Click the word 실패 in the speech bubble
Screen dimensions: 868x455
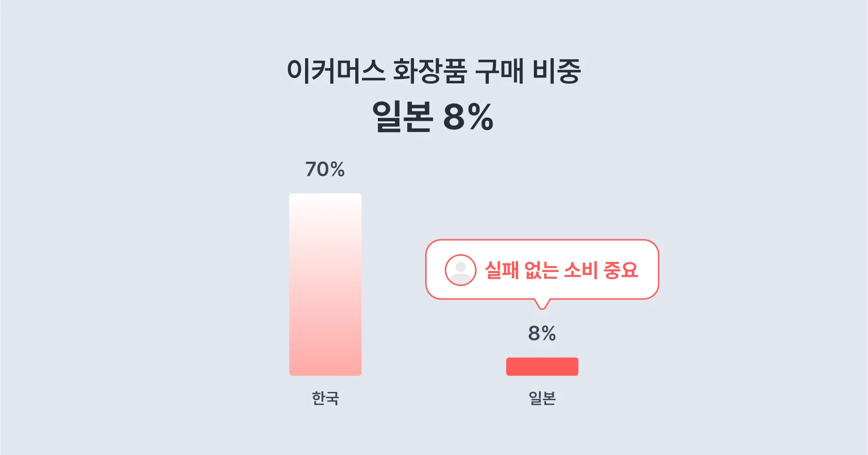coord(502,270)
